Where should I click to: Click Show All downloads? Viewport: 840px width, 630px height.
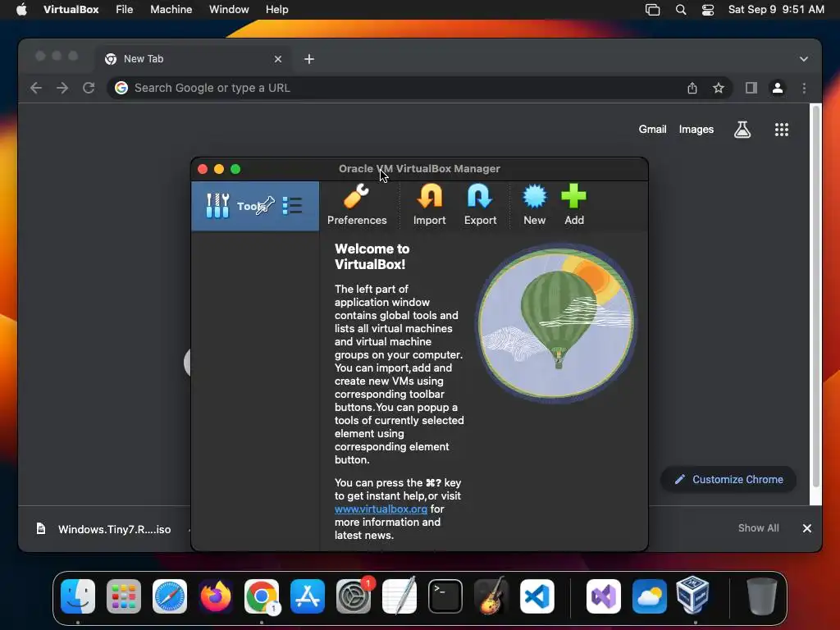[758, 528]
